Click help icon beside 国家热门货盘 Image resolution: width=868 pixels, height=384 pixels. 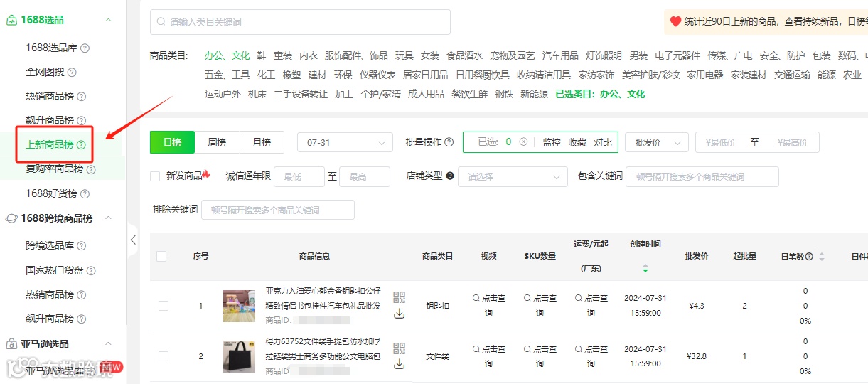[x=91, y=270]
